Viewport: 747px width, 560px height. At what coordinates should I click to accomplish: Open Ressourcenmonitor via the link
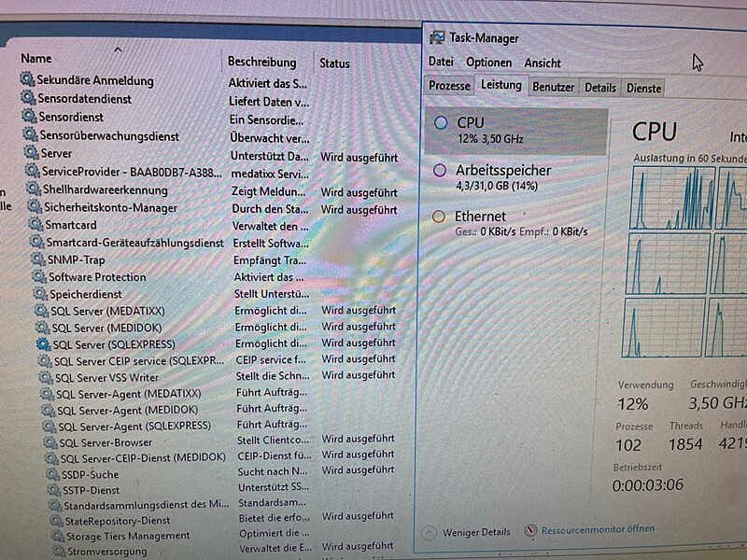599,530
